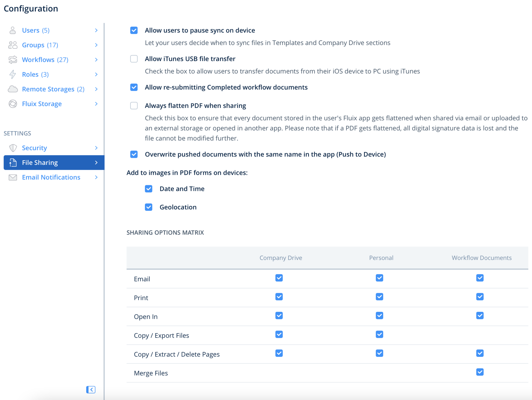Expand the Users section chevron
The image size is (532, 400).
96,30
